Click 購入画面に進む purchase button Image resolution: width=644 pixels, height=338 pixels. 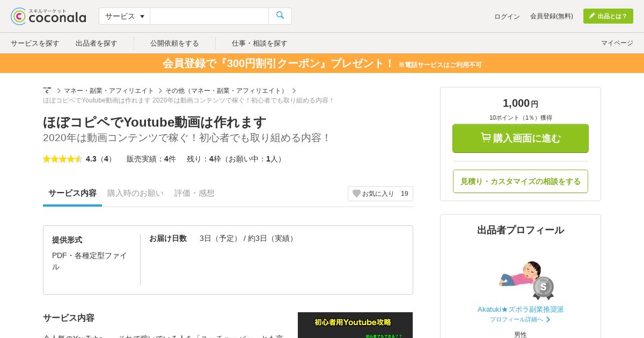pyautogui.click(x=521, y=138)
